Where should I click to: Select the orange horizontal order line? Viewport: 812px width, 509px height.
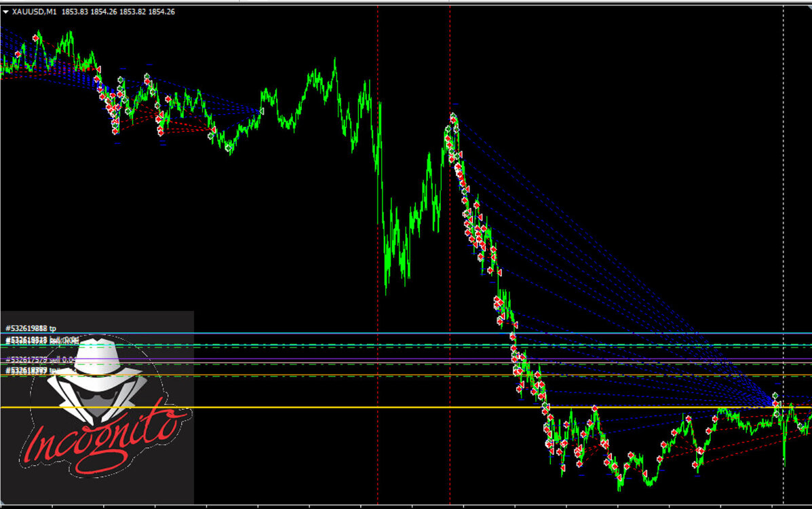click(x=406, y=375)
